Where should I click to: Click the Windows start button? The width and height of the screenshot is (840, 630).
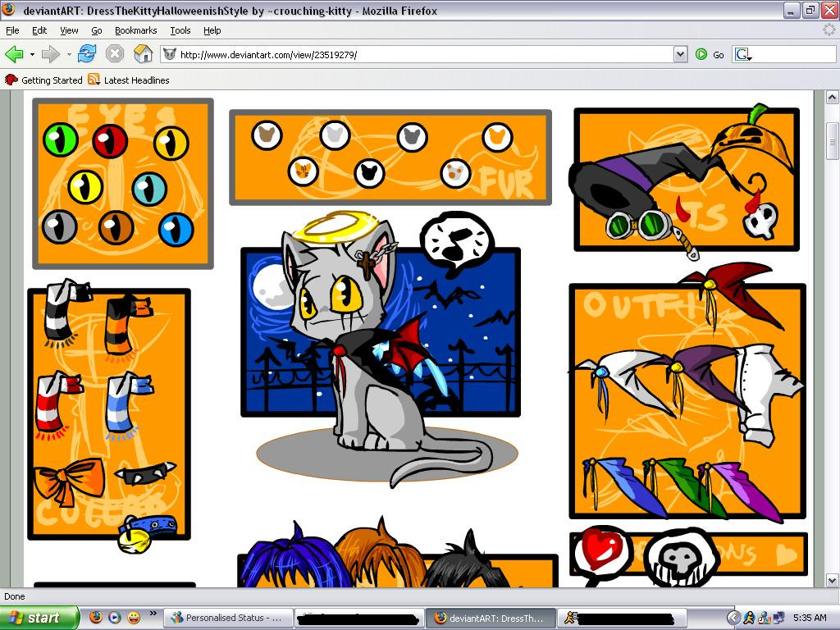pyautogui.click(x=39, y=618)
